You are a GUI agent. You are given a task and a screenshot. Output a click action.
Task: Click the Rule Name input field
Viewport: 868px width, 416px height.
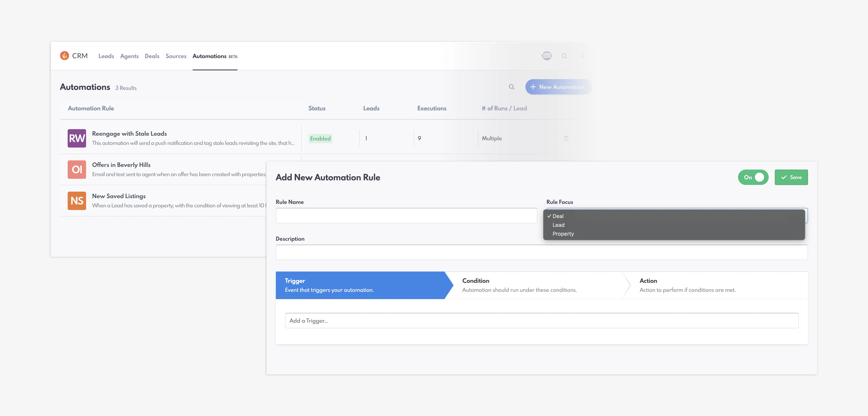coord(406,216)
